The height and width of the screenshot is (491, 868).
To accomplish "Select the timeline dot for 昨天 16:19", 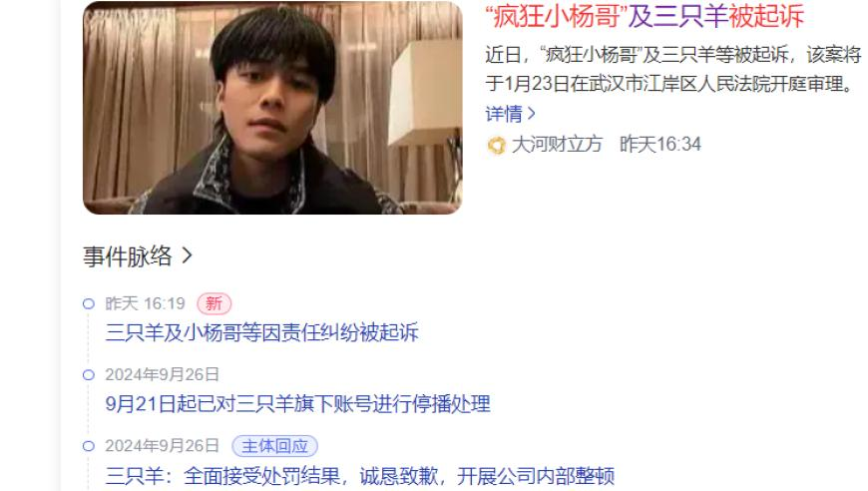I will 89,303.
